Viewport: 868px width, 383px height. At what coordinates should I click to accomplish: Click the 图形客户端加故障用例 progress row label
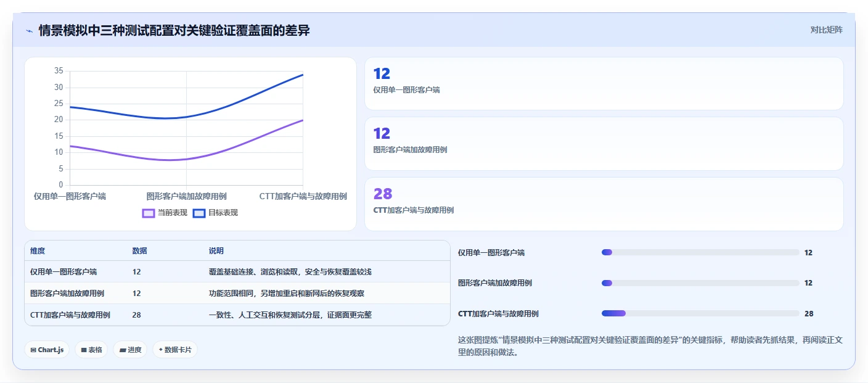click(x=495, y=283)
